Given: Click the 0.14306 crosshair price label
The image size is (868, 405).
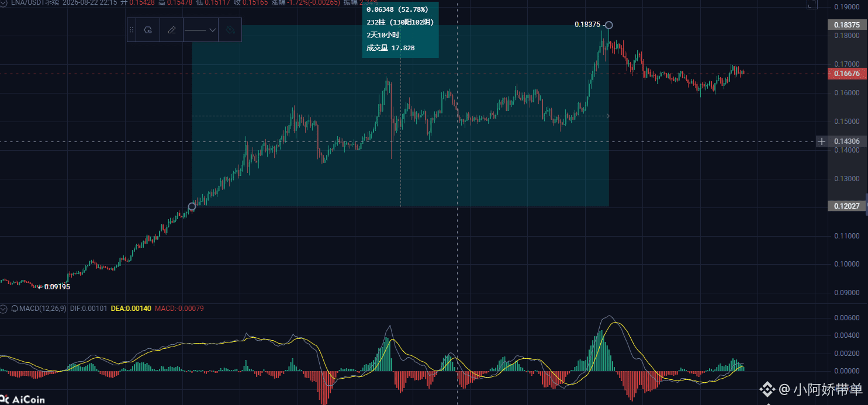Looking at the screenshot, I should (846, 141).
